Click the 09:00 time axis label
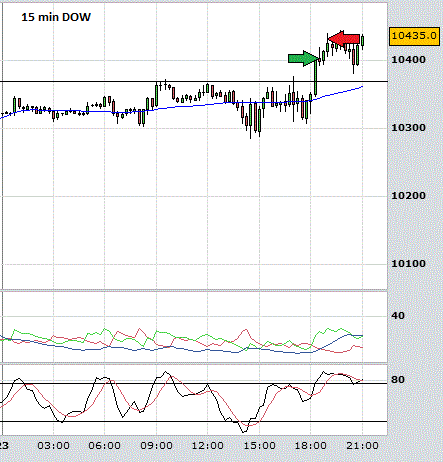 click(156, 446)
